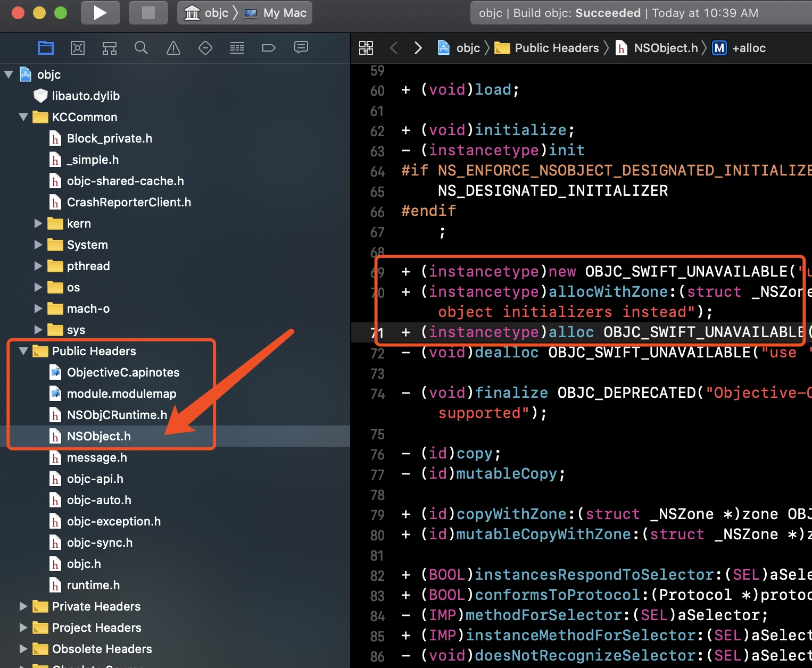Open the objc scheme selector
The image size is (812, 668).
click(206, 13)
